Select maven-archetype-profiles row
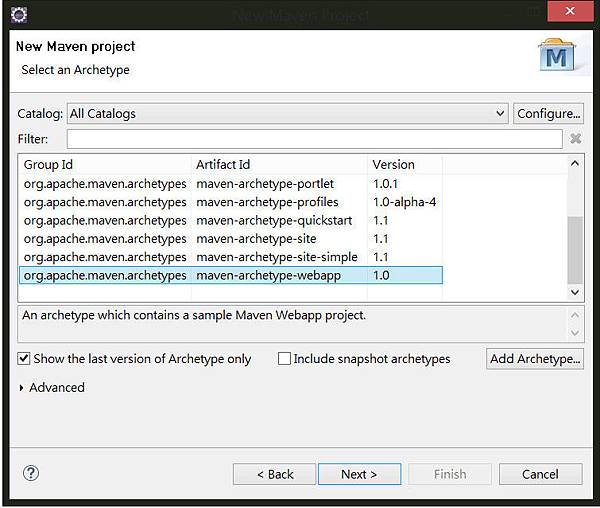The width and height of the screenshot is (600, 508). (x=231, y=202)
